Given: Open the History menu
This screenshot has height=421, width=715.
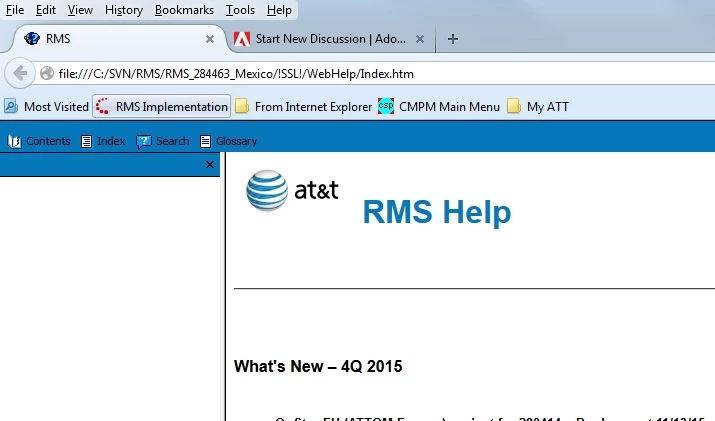Looking at the screenshot, I should point(124,10).
